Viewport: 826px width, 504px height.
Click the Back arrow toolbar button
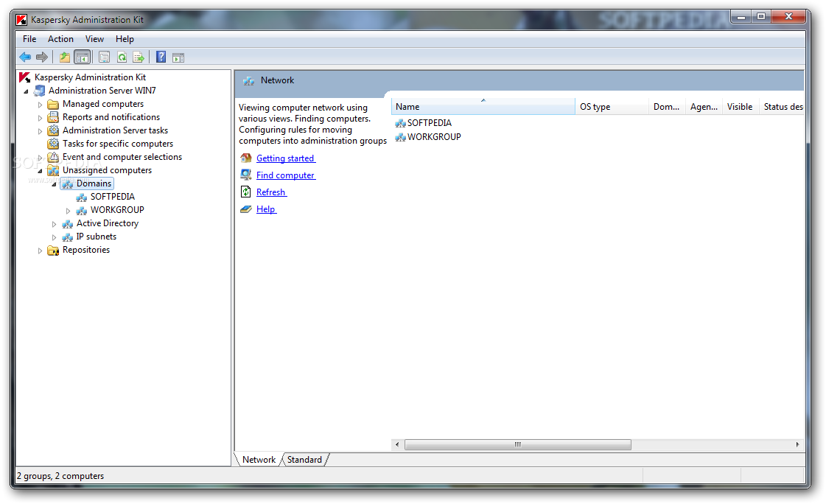[x=25, y=57]
